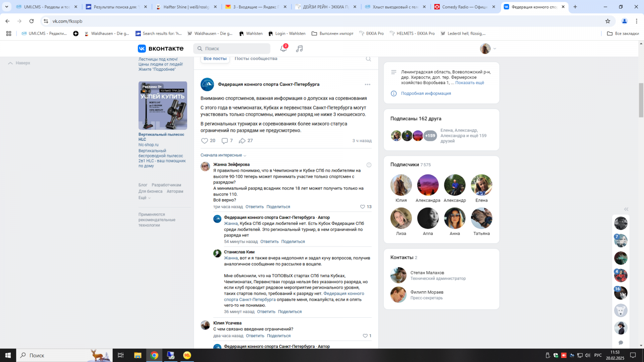Open new browser tab with plus button
The image size is (644, 362).
(x=575, y=7)
